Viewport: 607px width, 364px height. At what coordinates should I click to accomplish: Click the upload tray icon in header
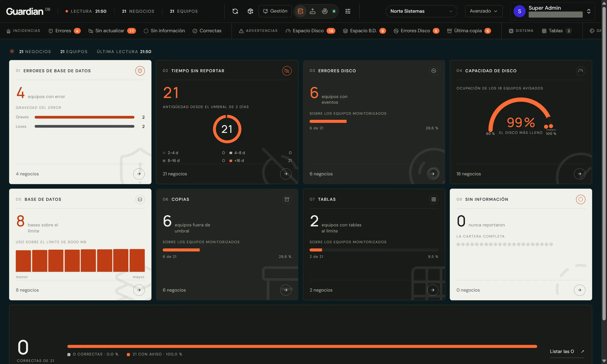pos(313,11)
